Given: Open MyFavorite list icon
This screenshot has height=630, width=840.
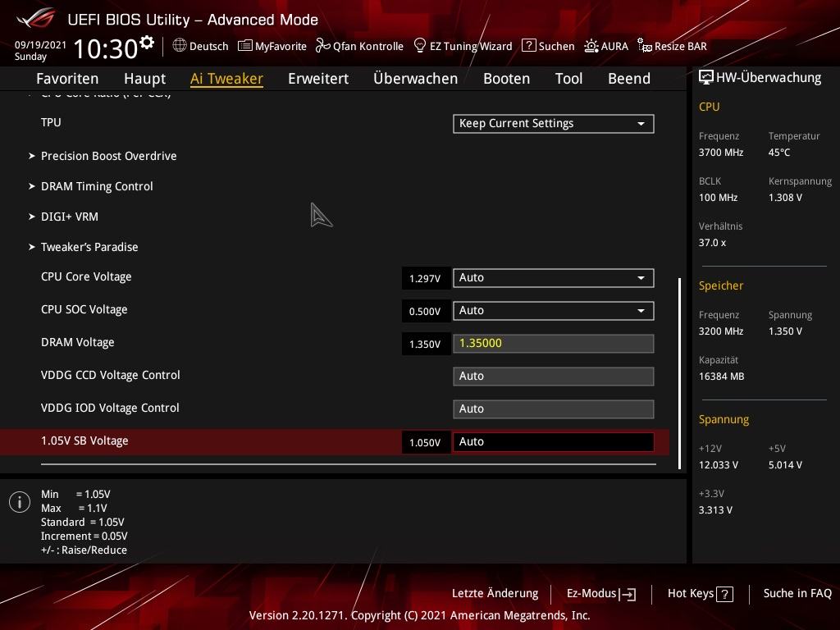Looking at the screenshot, I should click(x=244, y=46).
